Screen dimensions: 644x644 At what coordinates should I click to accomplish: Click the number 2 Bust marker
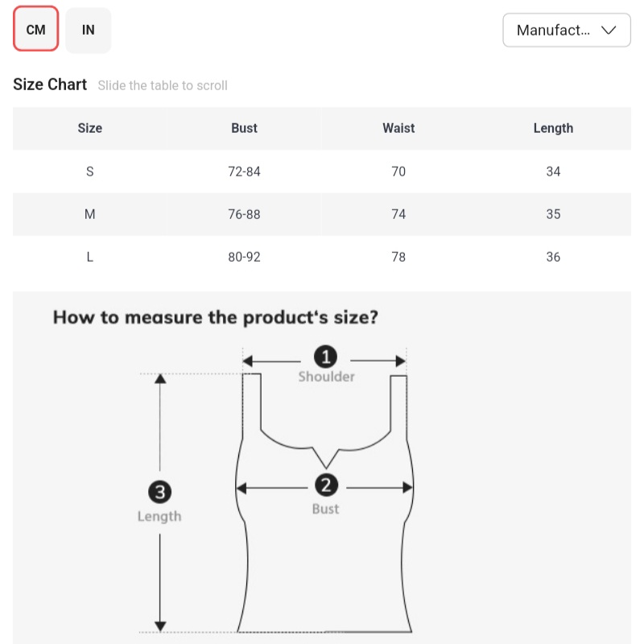click(x=325, y=485)
